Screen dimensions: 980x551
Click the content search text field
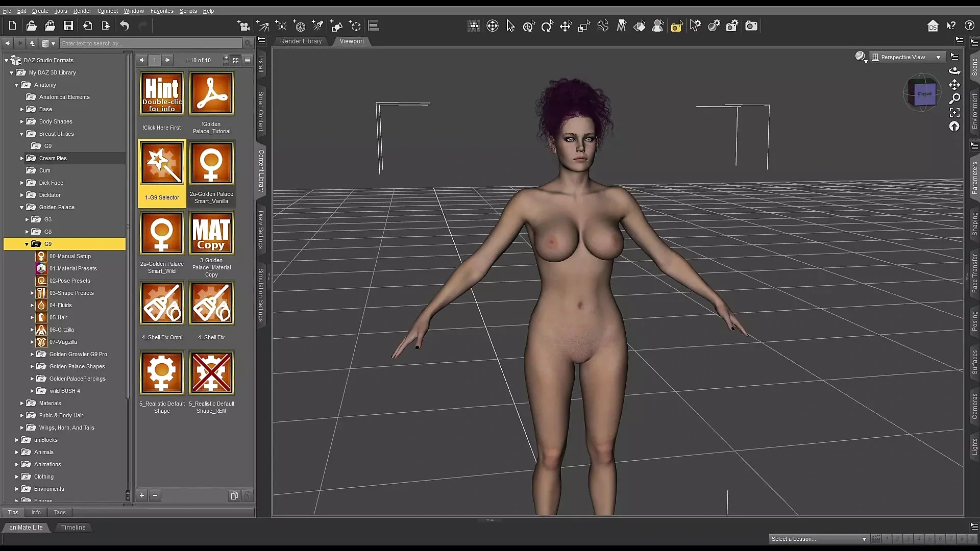click(x=151, y=43)
